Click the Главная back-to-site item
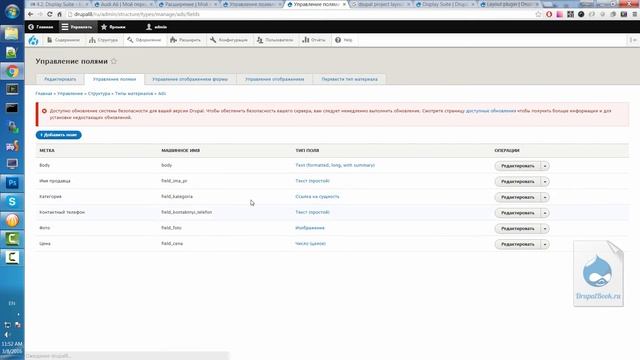640x360 pixels. [x=40, y=27]
